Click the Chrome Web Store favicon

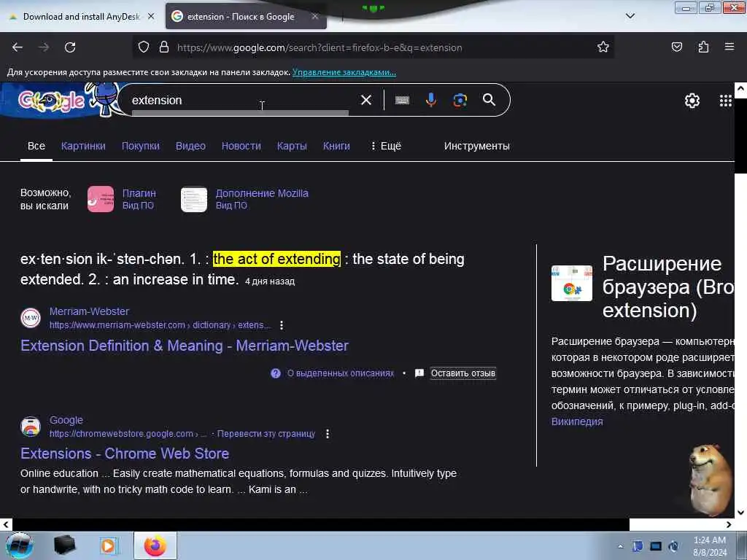click(31, 427)
